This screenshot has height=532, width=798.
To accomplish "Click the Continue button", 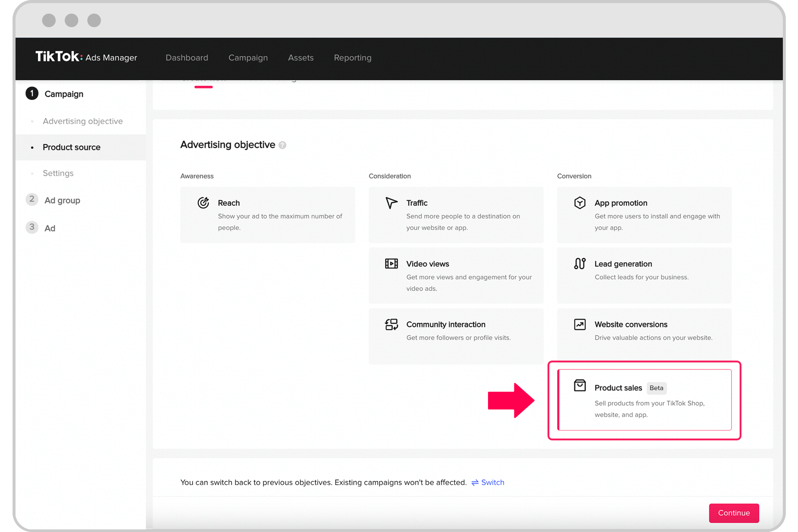I will [x=735, y=513].
